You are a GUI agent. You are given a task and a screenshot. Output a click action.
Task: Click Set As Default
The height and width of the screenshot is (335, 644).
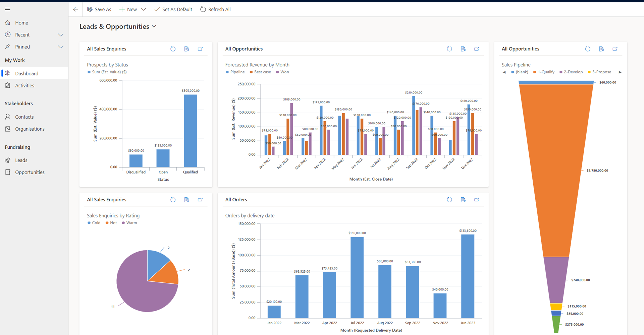tap(173, 9)
